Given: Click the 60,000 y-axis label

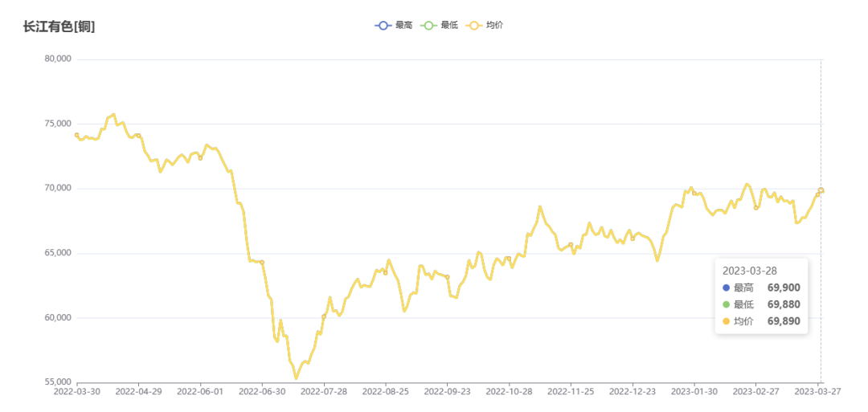Looking at the screenshot, I should [57, 318].
